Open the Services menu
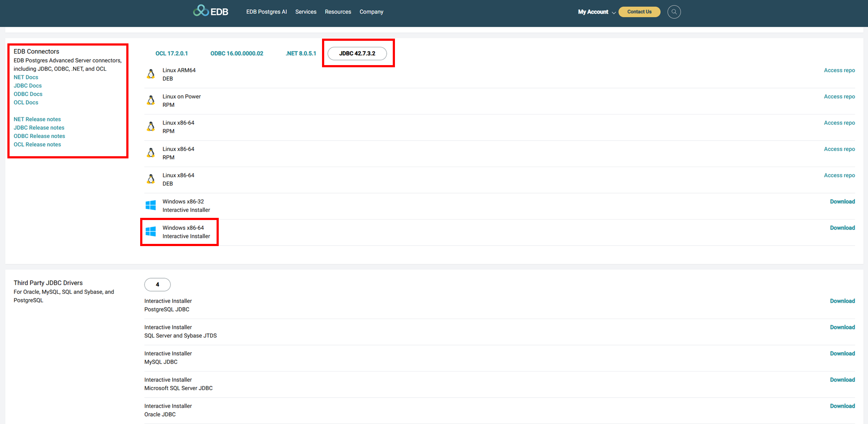The height and width of the screenshot is (424, 868). 306,12
